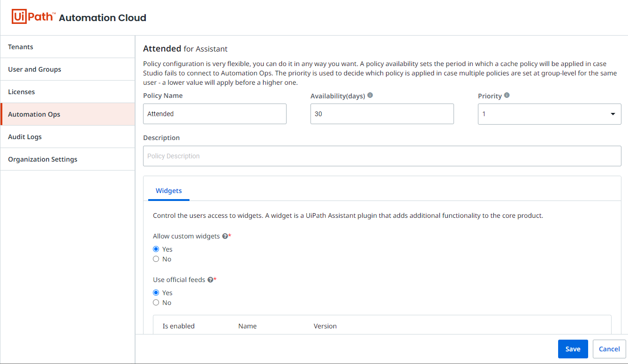Open Tenants in the sidebar

point(68,47)
